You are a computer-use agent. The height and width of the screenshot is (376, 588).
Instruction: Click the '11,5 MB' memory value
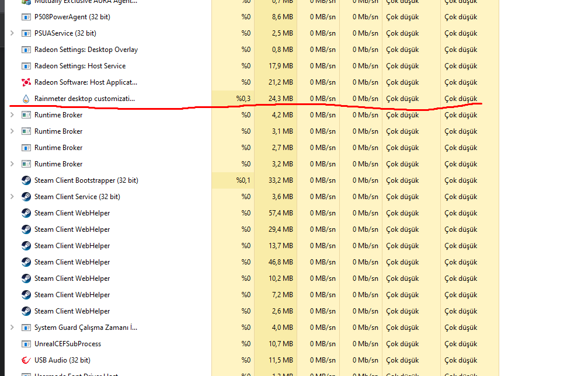[280, 360]
